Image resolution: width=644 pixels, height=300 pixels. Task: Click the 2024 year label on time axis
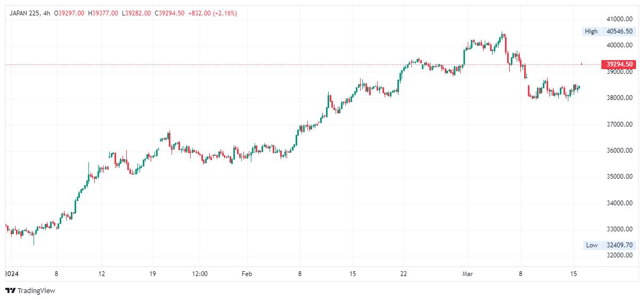point(11,274)
